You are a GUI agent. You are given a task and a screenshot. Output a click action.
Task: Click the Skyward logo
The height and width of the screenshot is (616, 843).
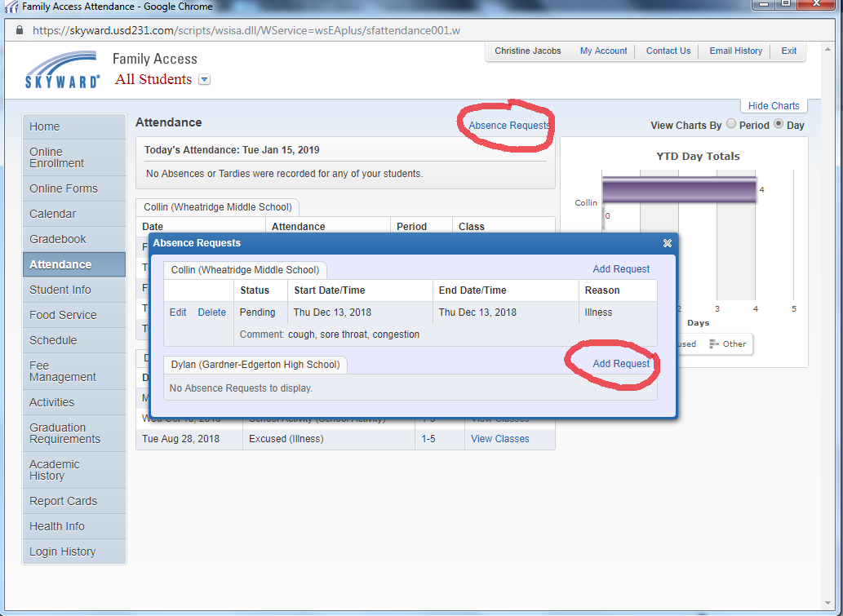click(62, 69)
